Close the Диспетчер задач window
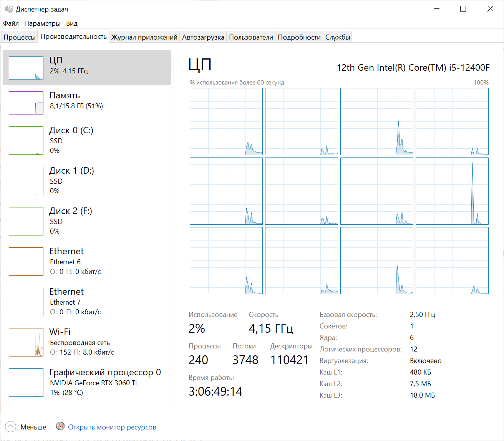The height and width of the screenshot is (441, 504). coord(490,9)
